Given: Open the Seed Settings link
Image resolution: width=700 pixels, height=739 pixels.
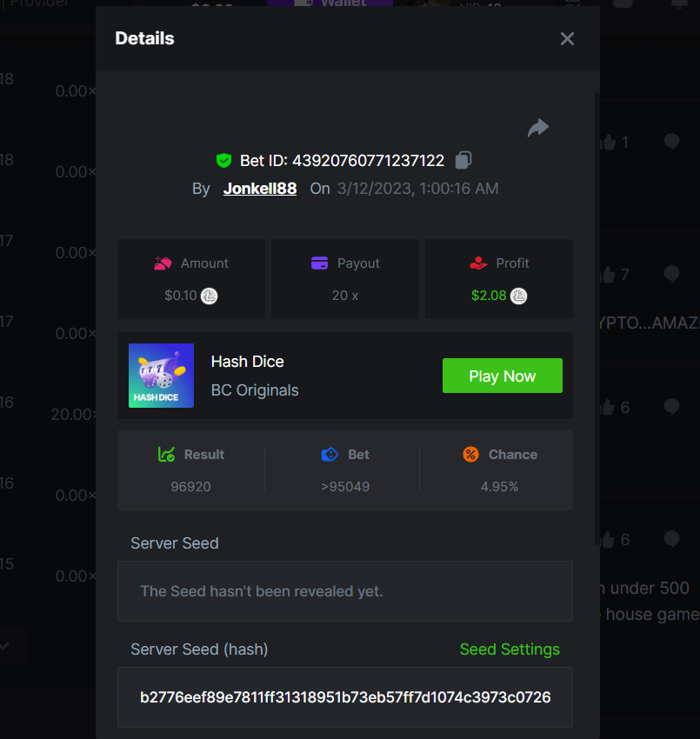Looking at the screenshot, I should tap(510, 649).
